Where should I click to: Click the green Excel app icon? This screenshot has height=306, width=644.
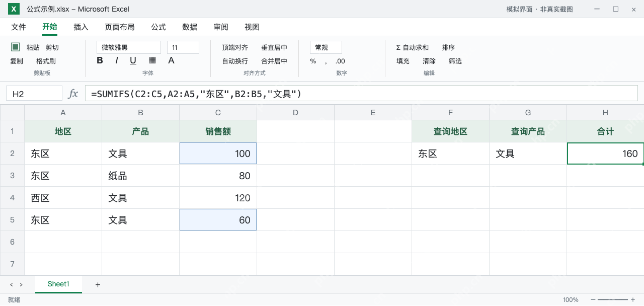(x=14, y=9)
